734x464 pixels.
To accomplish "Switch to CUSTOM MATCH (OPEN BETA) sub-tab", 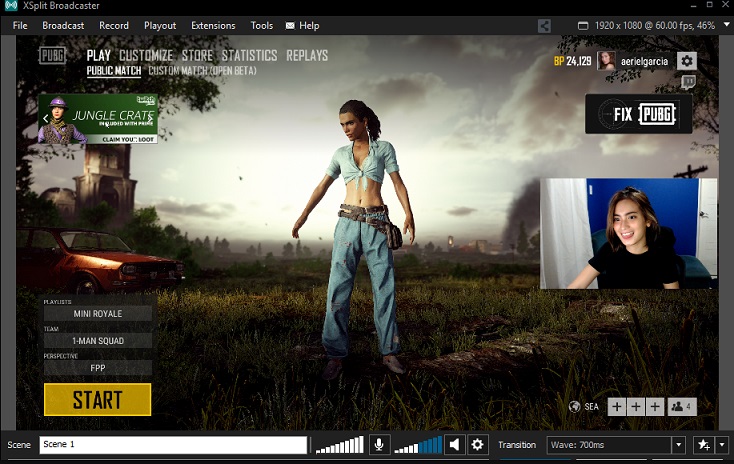I will tap(202, 71).
